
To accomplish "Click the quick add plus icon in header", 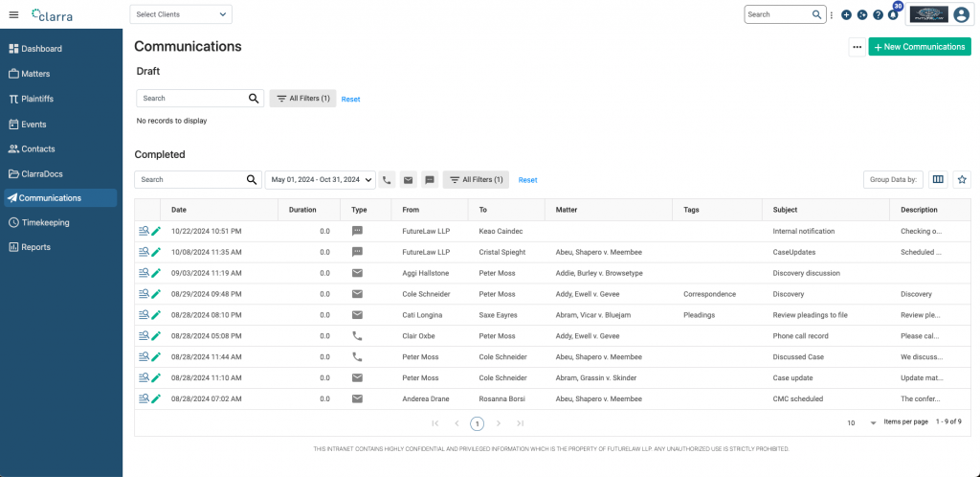I will (x=846, y=15).
